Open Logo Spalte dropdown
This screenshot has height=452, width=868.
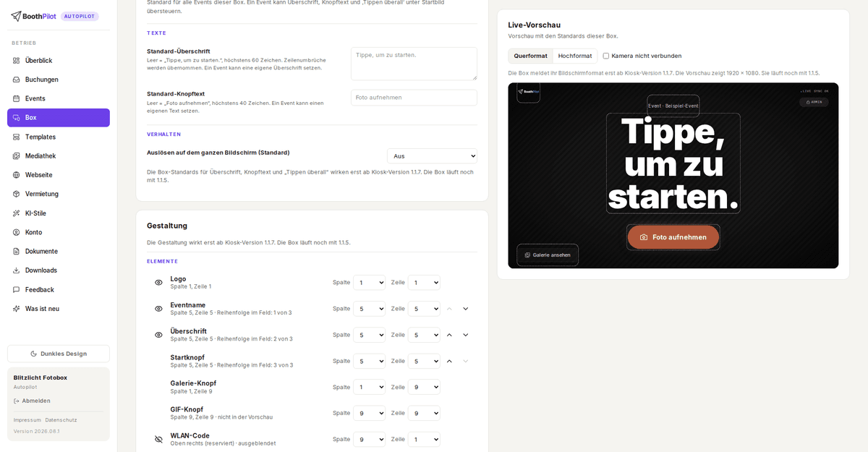[369, 283]
